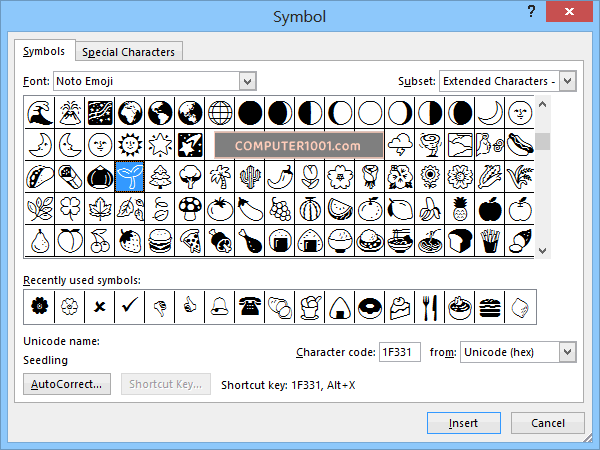
Task: Choose the hot dog symbol
Action: 520,145
